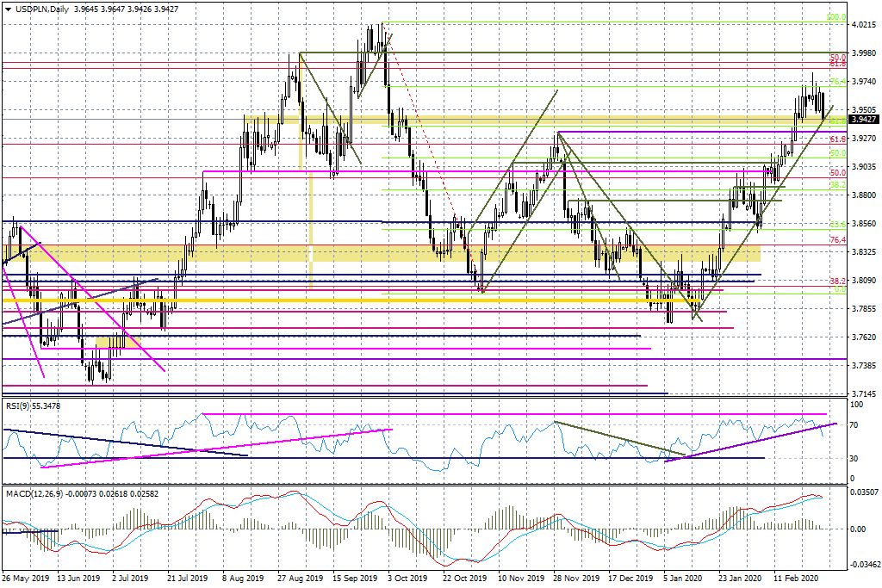This screenshot has height=588, width=882.
Task: Click the 23 Jan 2020 date label
Action: [x=742, y=578]
